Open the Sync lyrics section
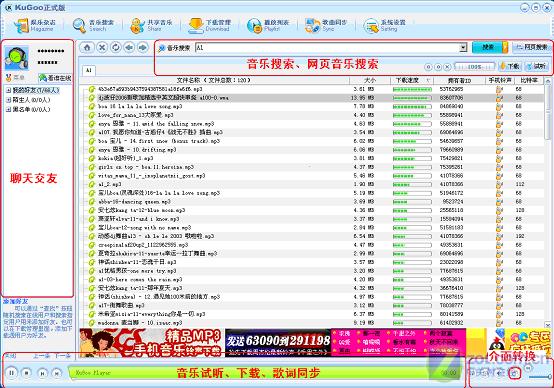 coord(326,26)
